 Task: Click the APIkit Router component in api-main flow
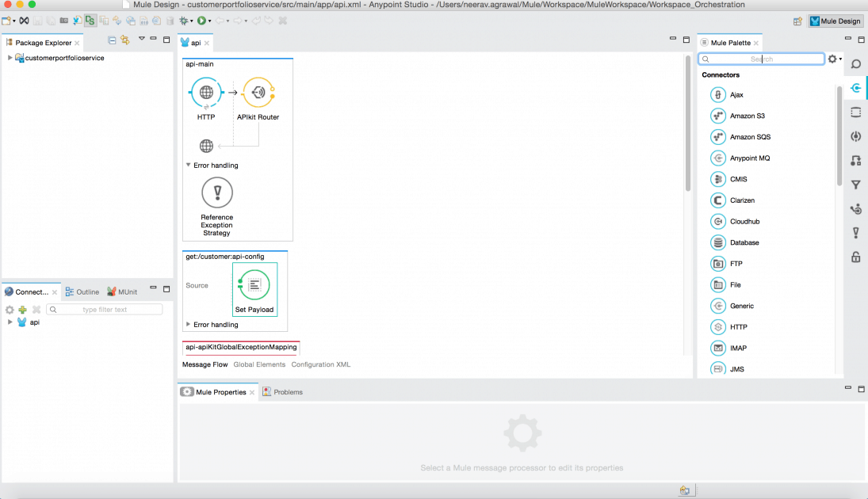(258, 92)
